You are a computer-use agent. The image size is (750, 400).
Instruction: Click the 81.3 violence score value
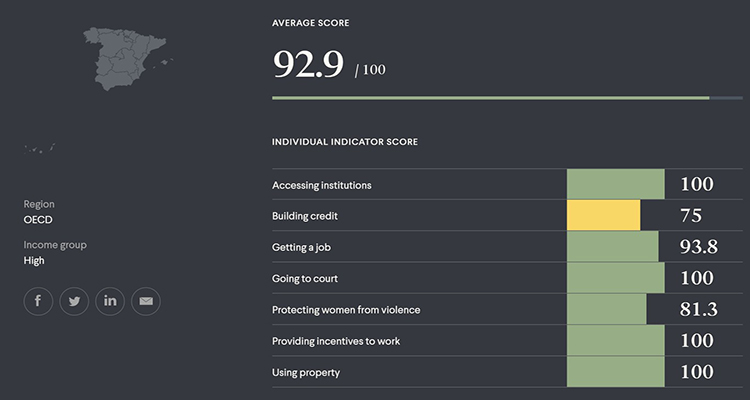(x=698, y=310)
